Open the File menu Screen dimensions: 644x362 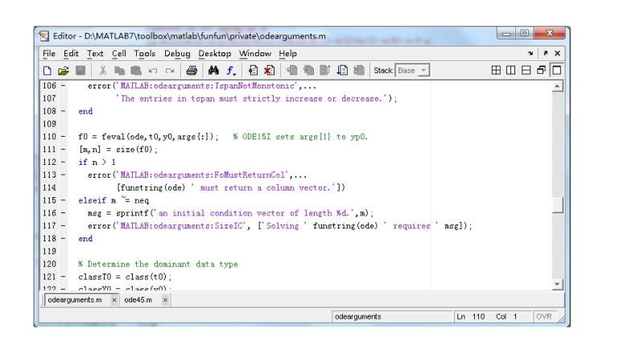click(x=48, y=54)
